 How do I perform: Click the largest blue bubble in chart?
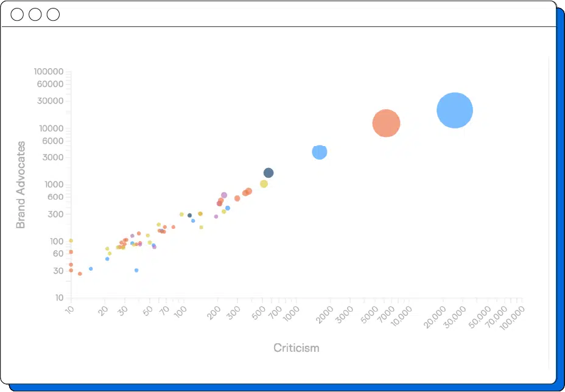(x=455, y=110)
